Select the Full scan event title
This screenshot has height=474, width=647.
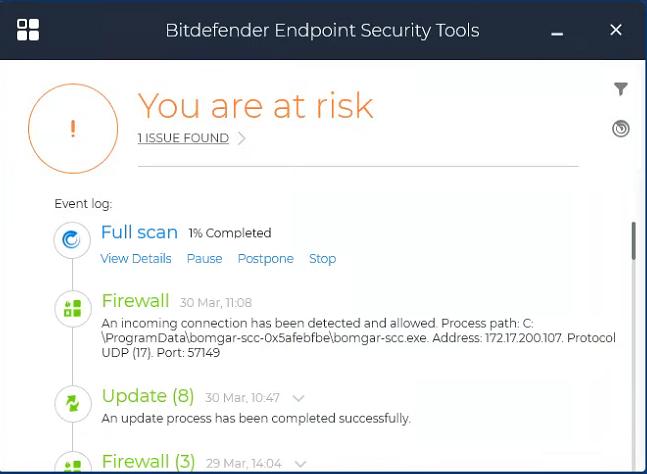(x=139, y=233)
